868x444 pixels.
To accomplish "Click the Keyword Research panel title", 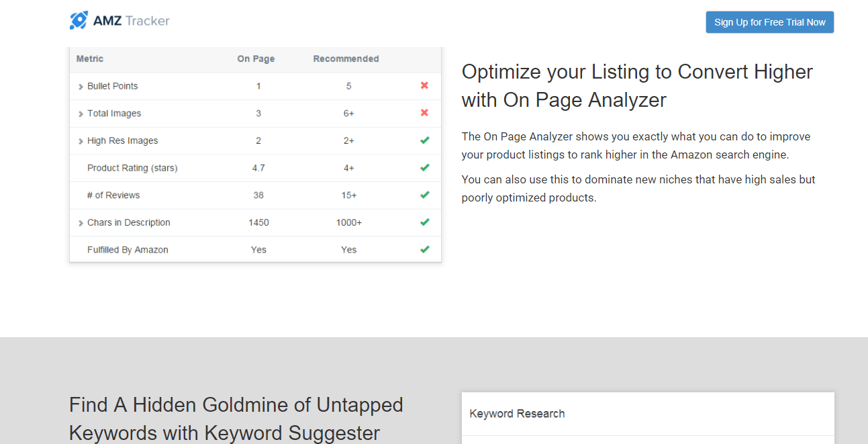I will [517, 414].
